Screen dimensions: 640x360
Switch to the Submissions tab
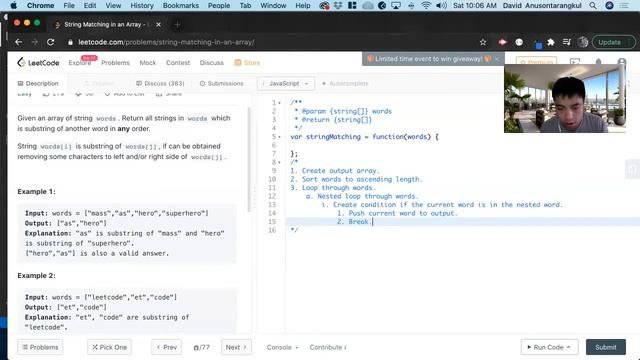click(x=221, y=83)
